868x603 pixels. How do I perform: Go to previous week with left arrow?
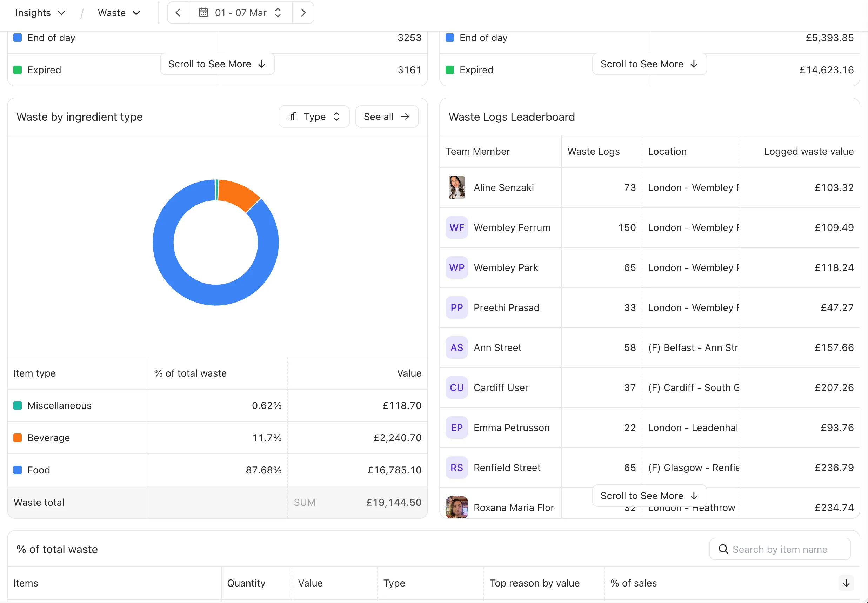[178, 13]
